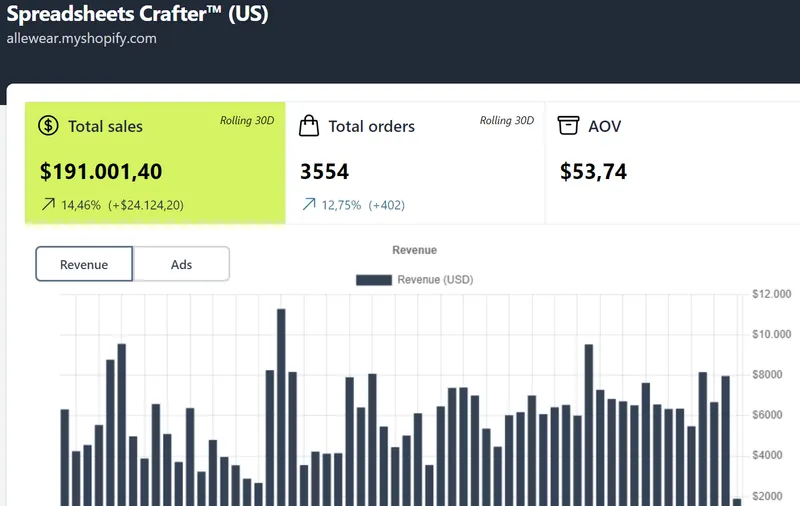Click the Spreadsheets Crafter (US) title

coord(137,15)
